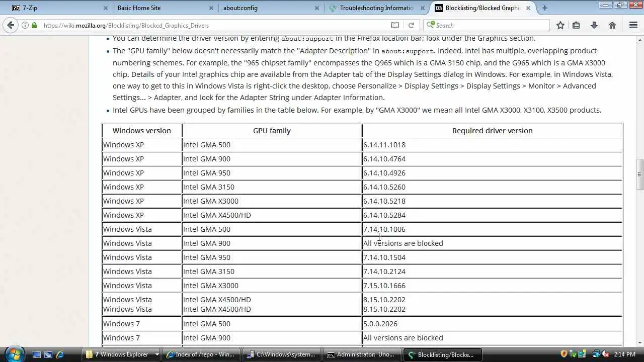
Task: Click the search engine magnifier icon
Action: coord(431,25)
